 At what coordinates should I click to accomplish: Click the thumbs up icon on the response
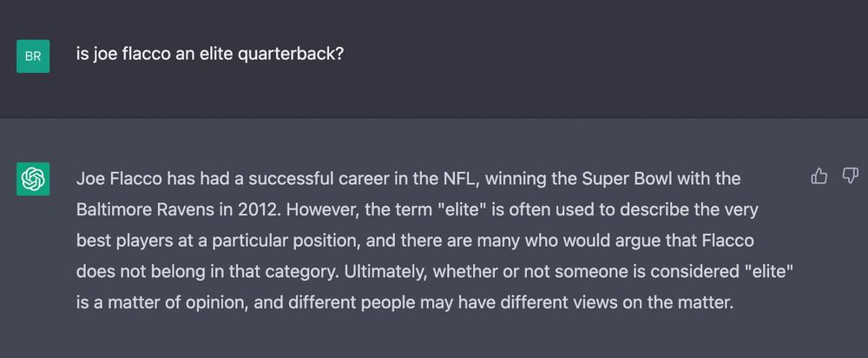click(x=819, y=177)
